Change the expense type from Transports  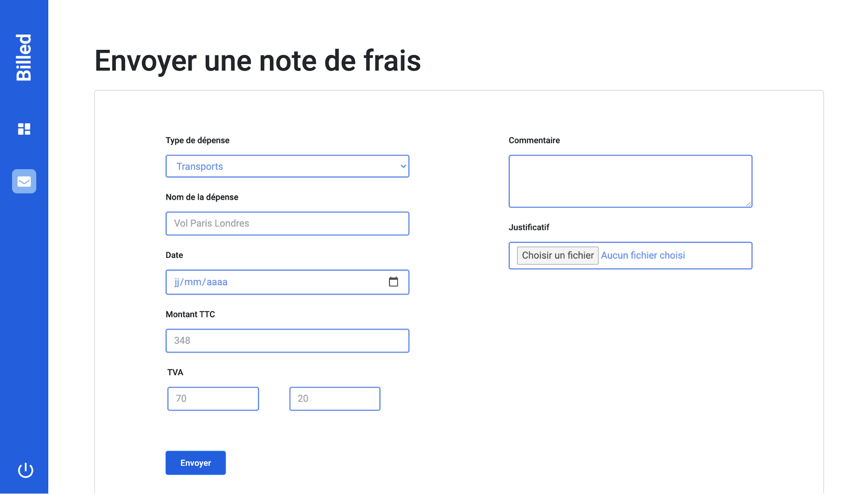(x=287, y=166)
